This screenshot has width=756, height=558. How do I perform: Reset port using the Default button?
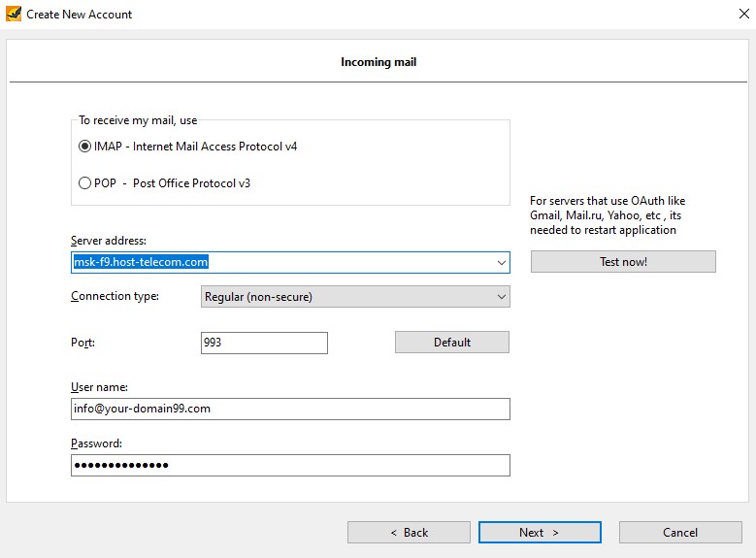452,343
